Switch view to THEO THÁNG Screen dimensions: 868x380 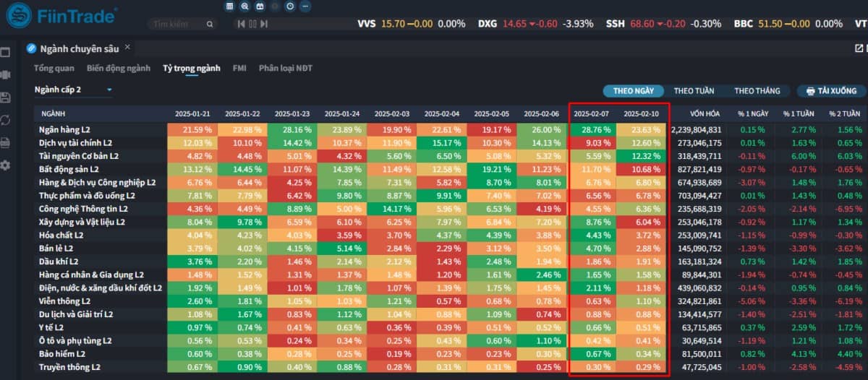(x=757, y=91)
